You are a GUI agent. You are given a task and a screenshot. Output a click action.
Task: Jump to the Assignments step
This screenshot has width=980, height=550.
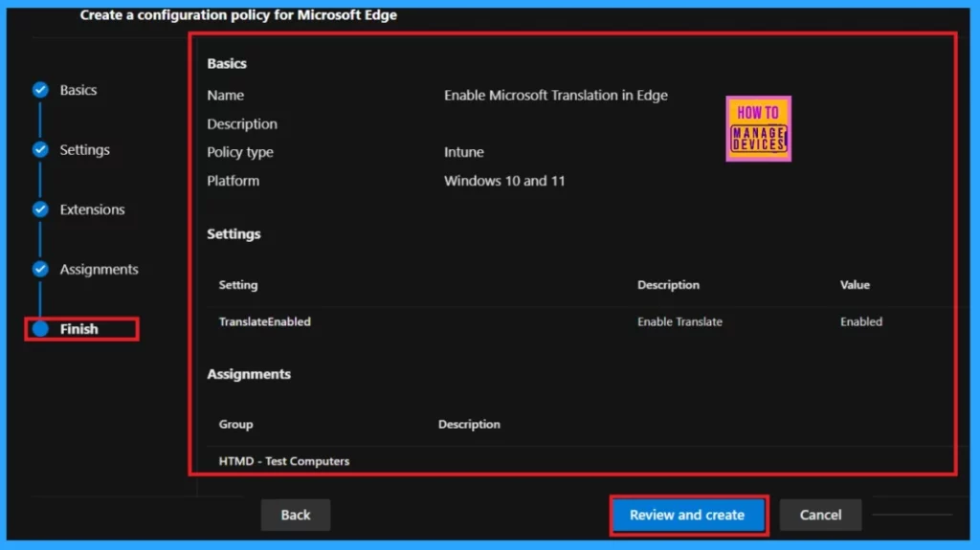[99, 270]
